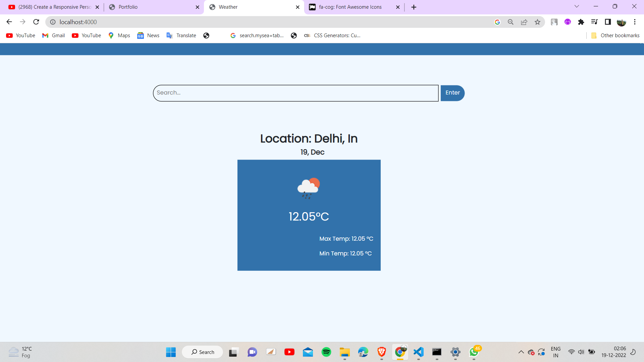Open the taskbar weather widget showing Fog
Screen dimensions: 644x362
pos(20,352)
